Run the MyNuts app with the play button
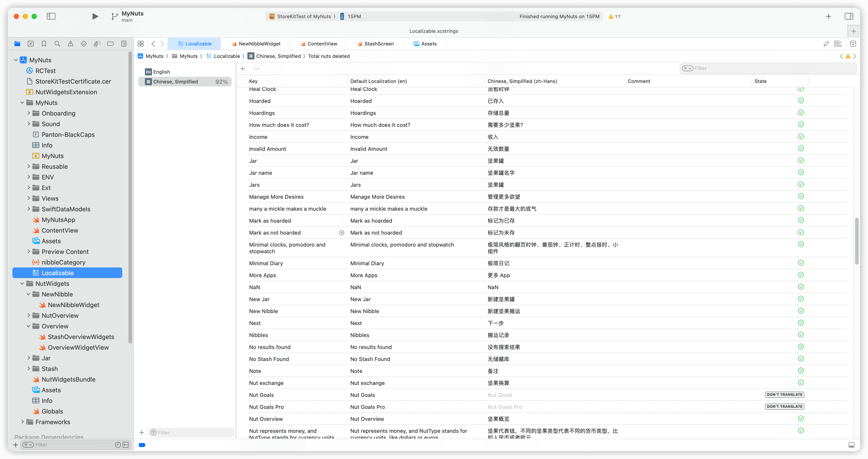868x459 pixels. click(x=95, y=16)
